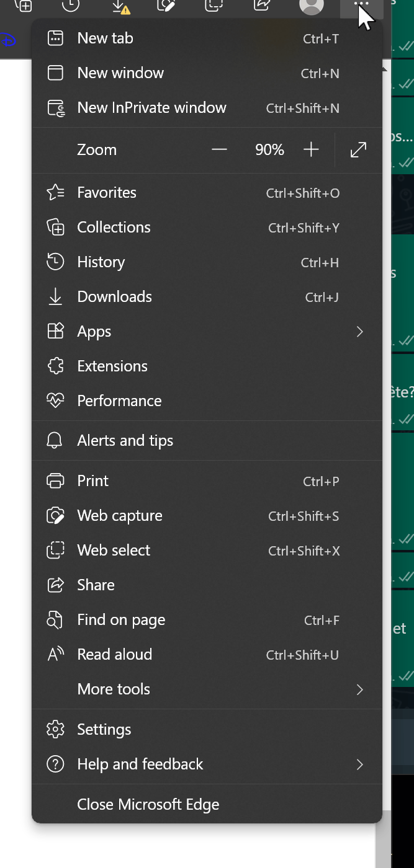Open Extensions puzzle-piece entry
Image resolution: width=414 pixels, height=868 pixels.
pyautogui.click(x=207, y=366)
